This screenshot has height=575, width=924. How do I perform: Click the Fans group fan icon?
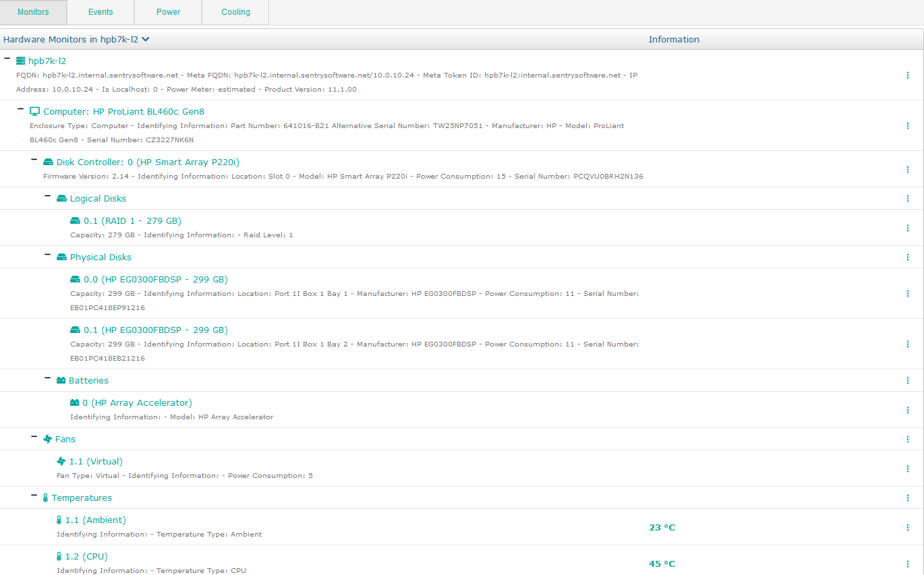coord(47,439)
